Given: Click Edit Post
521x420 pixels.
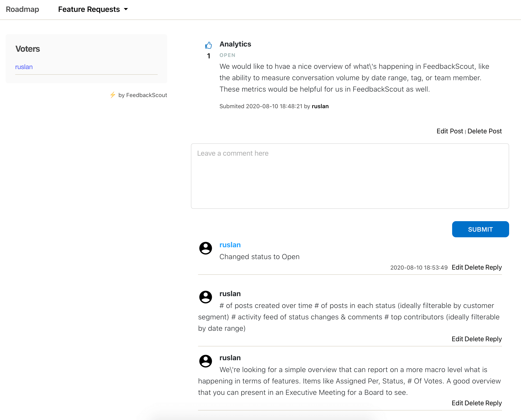Looking at the screenshot, I should click(450, 131).
